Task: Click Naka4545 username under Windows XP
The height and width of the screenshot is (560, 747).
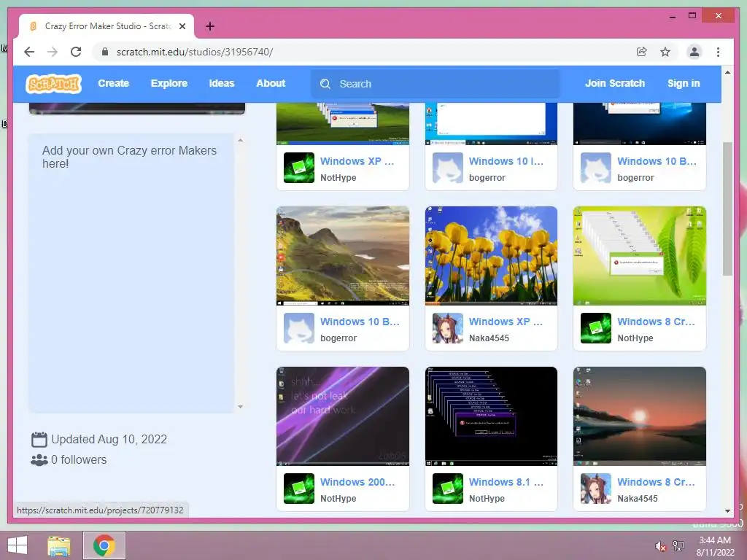Action: pos(489,338)
